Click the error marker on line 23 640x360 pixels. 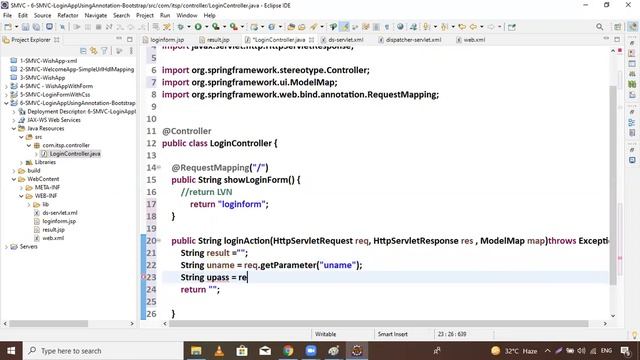click(144, 277)
